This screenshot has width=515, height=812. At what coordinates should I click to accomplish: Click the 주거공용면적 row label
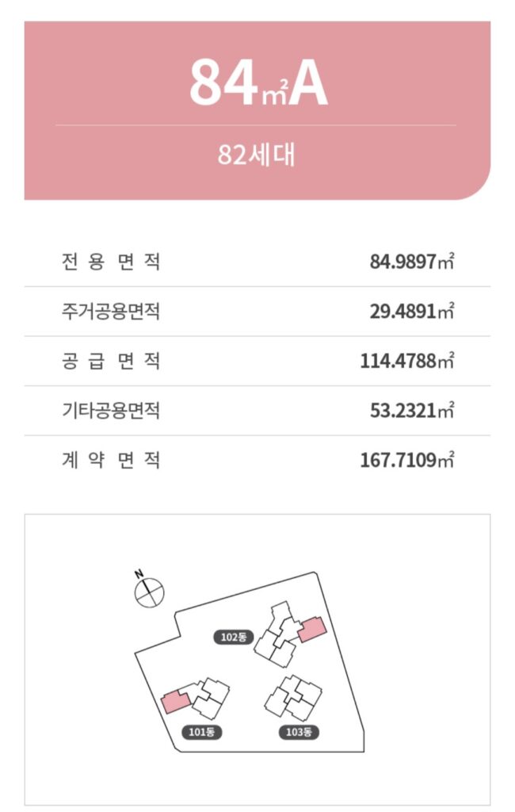tap(111, 311)
